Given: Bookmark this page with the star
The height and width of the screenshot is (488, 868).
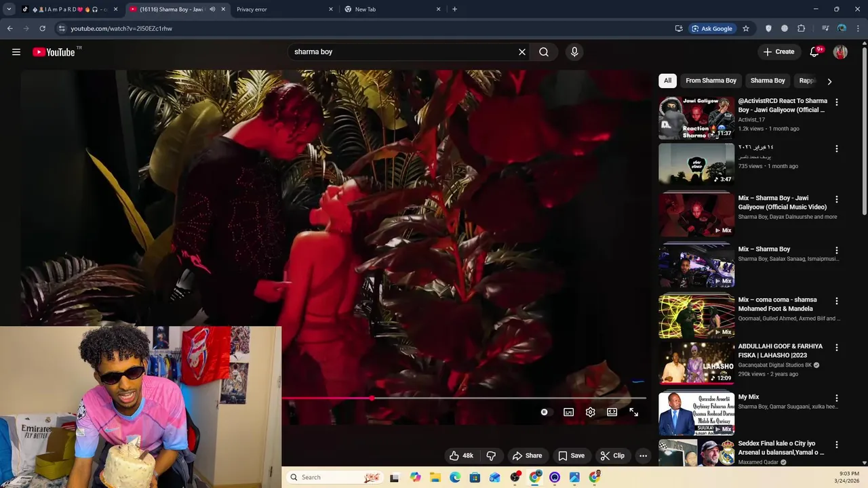Looking at the screenshot, I should tap(746, 28).
